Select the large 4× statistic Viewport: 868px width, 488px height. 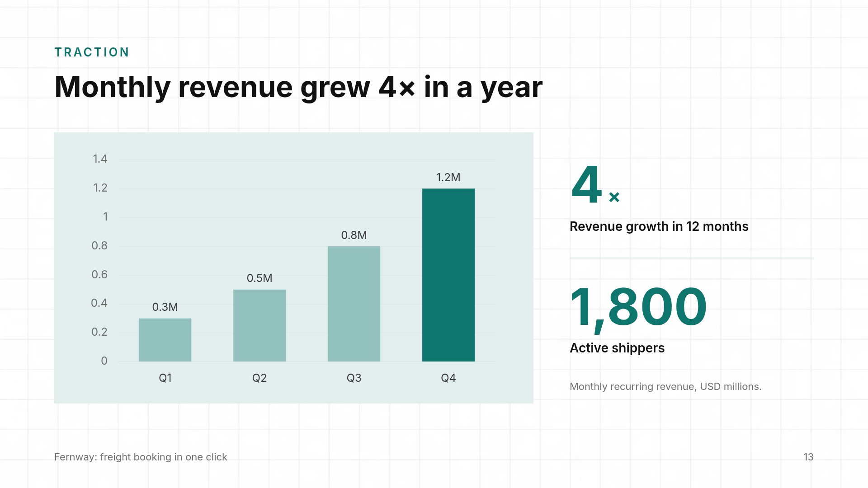pos(595,184)
